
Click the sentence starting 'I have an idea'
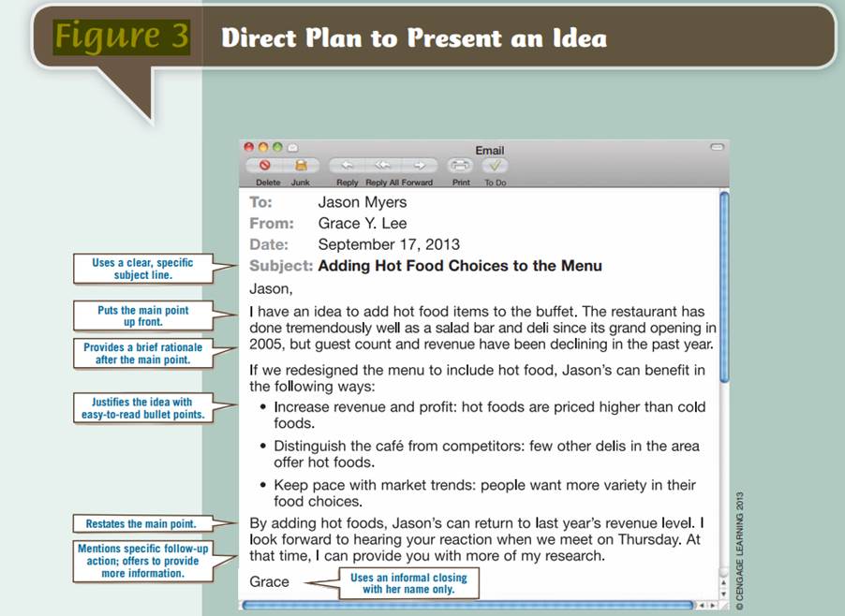click(x=414, y=311)
